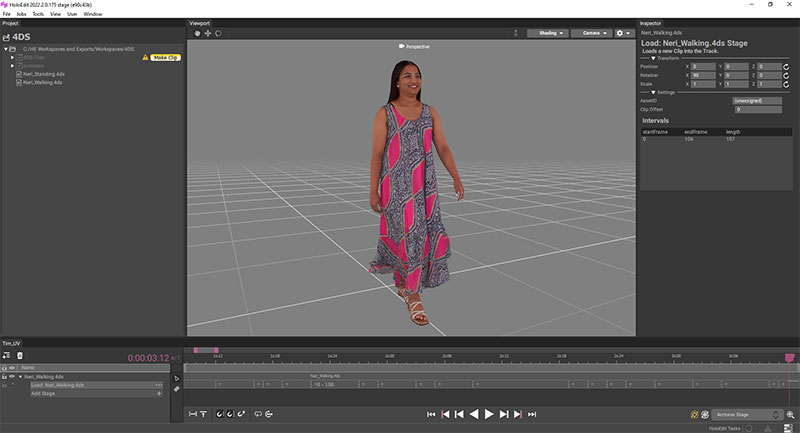Click the add icon next to Add Stage
The height and width of the screenshot is (433, 800).
158,393
